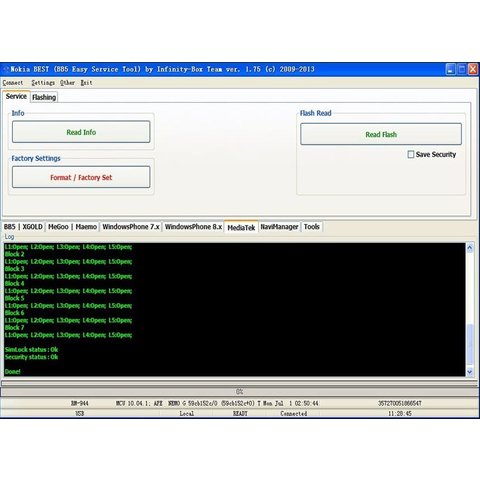
Task: Select the NaviManager tab
Action: 279,227
